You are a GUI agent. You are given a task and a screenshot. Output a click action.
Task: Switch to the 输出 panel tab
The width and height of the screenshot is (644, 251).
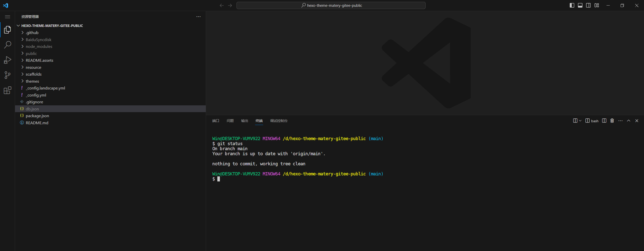(x=245, y=121)
